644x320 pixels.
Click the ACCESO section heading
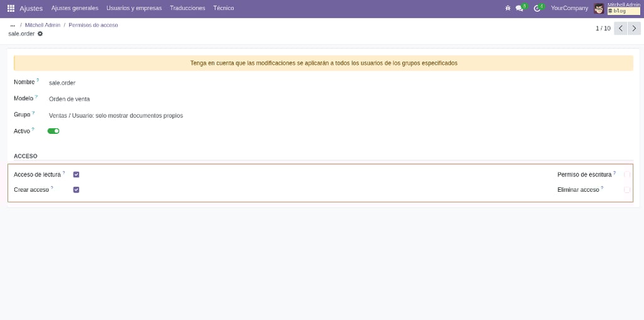pos(25,156)
